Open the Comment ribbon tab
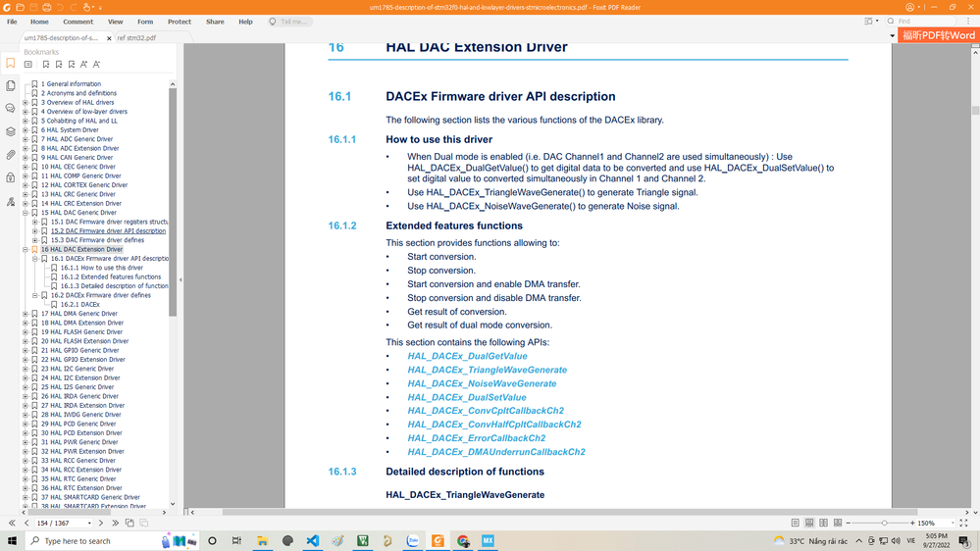980x551 pixels. click(x=78, y=22)
